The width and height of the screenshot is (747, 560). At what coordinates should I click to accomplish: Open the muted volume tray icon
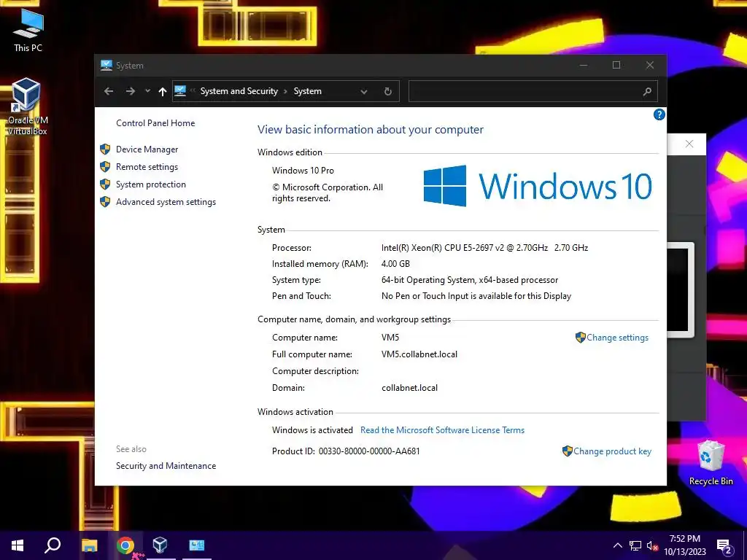pos(652,545)
